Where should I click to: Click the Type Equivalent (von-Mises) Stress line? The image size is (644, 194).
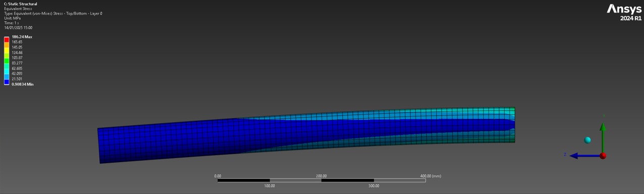(x=53, y=14)
